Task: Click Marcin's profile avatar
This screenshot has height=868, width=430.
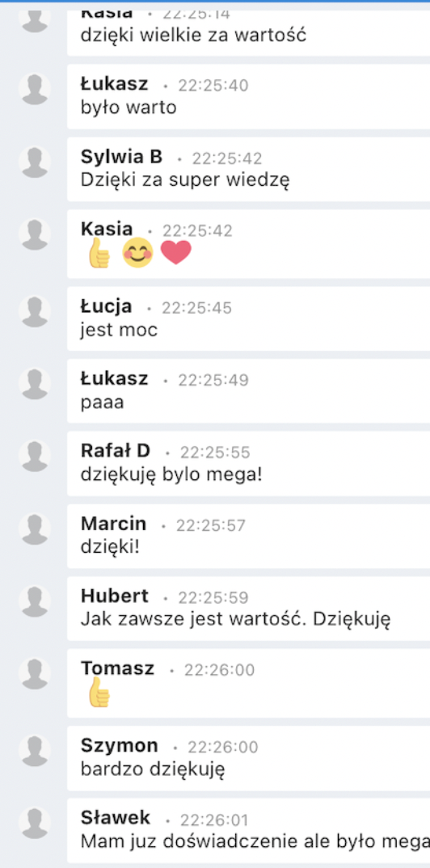Action: pos(35,528)
